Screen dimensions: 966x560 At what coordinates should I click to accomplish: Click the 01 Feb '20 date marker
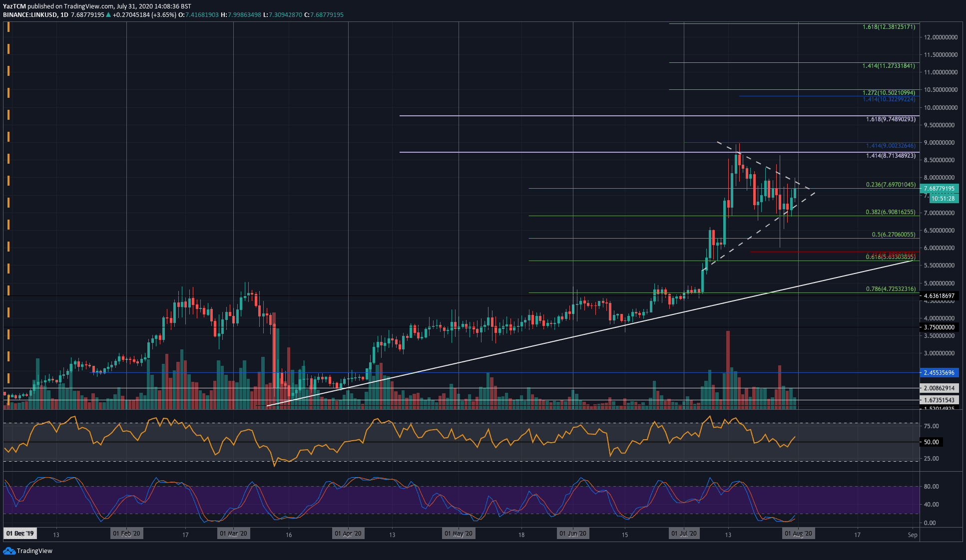(126, 534)
